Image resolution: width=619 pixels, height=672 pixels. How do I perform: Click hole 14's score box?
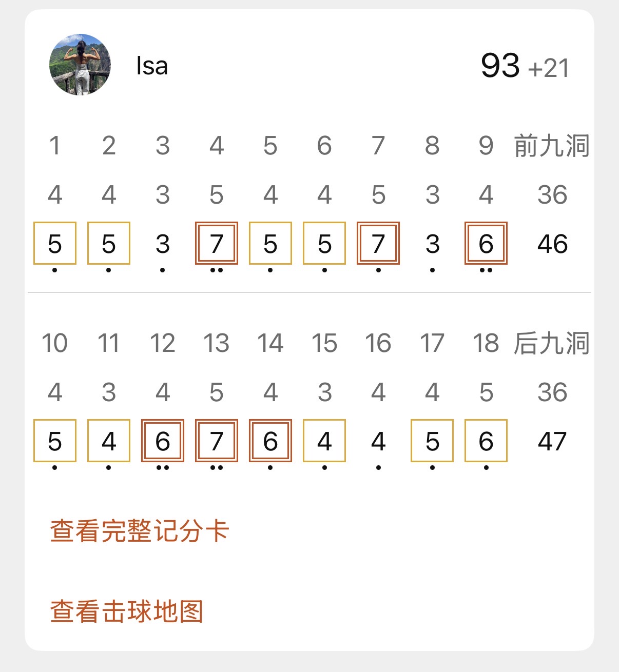coord(270,441)
